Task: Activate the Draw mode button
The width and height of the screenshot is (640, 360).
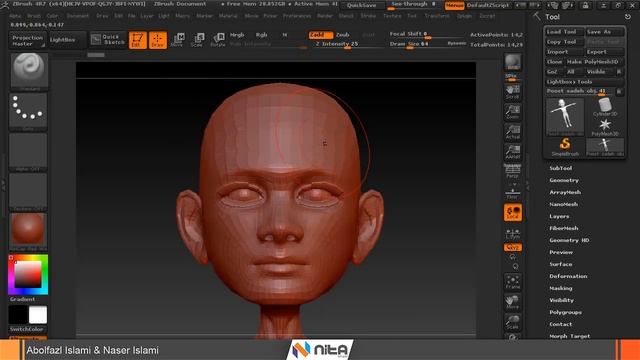Action: pos(158,40)
